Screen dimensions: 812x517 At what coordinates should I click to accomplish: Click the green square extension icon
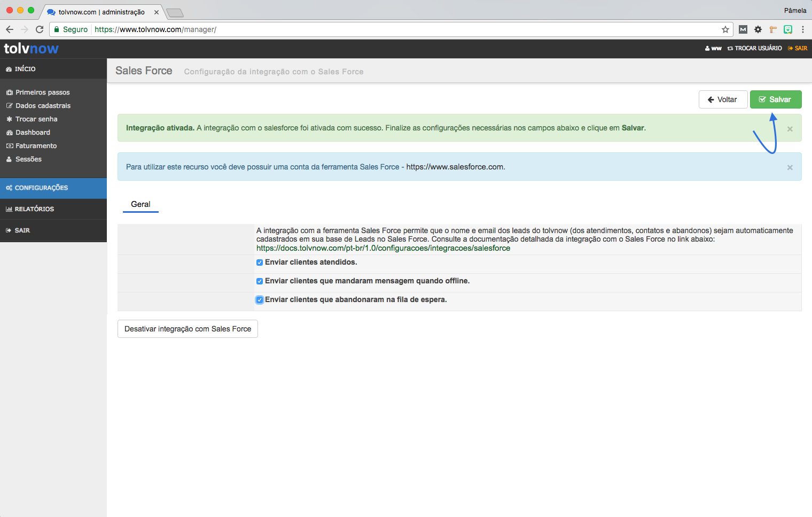[788, 29]
